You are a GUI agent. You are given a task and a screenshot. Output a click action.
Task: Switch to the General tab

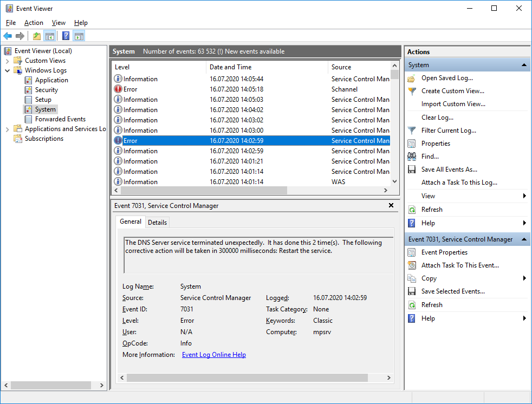131,221
